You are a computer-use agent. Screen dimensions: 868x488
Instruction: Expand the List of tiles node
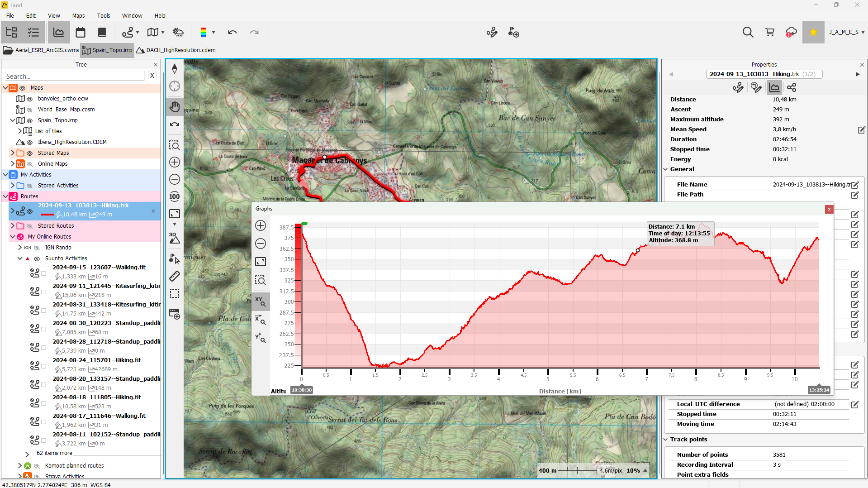(20, 131)
